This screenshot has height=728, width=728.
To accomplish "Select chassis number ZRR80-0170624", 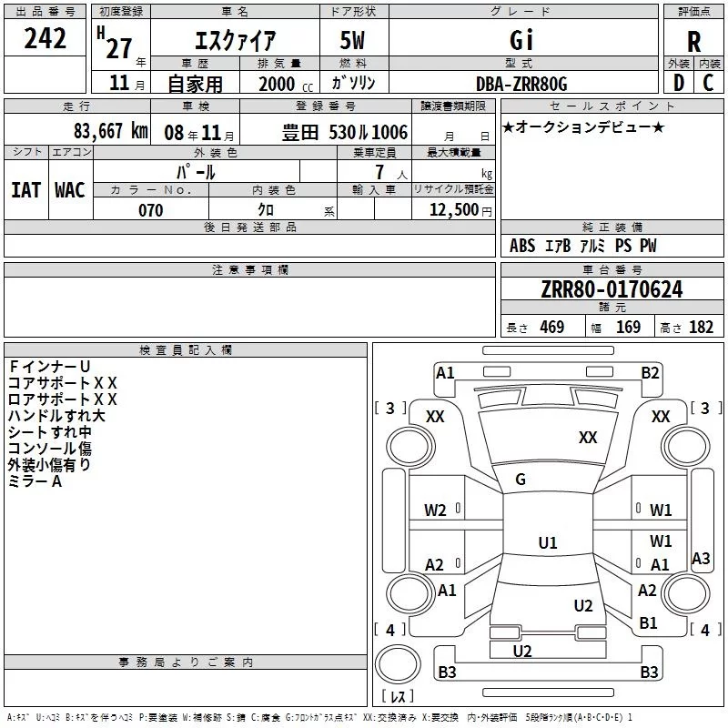I will coord(611,290).
